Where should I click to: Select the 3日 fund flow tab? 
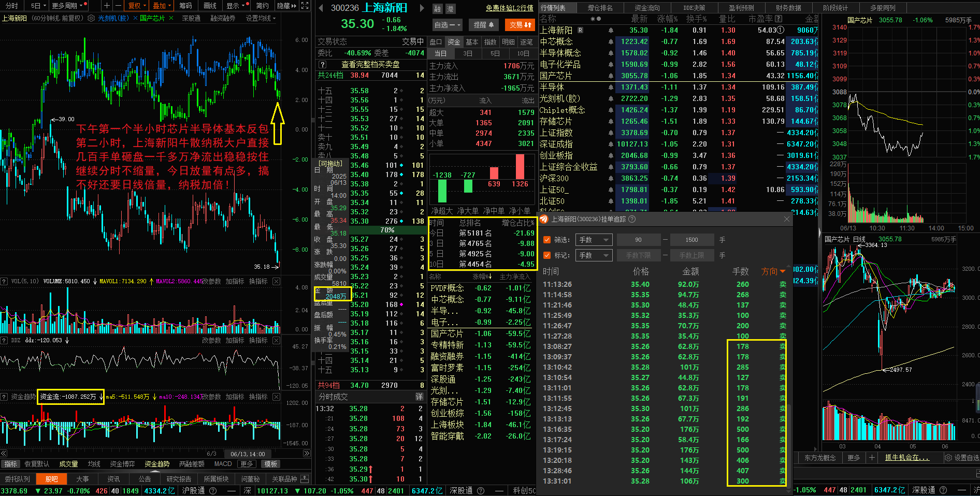[468, 53]
